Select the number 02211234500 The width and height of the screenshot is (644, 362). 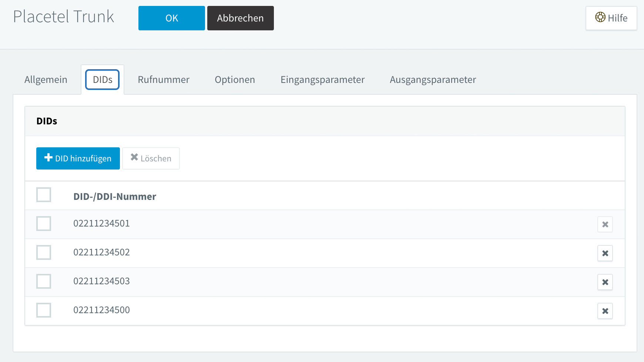coord(101,310)
